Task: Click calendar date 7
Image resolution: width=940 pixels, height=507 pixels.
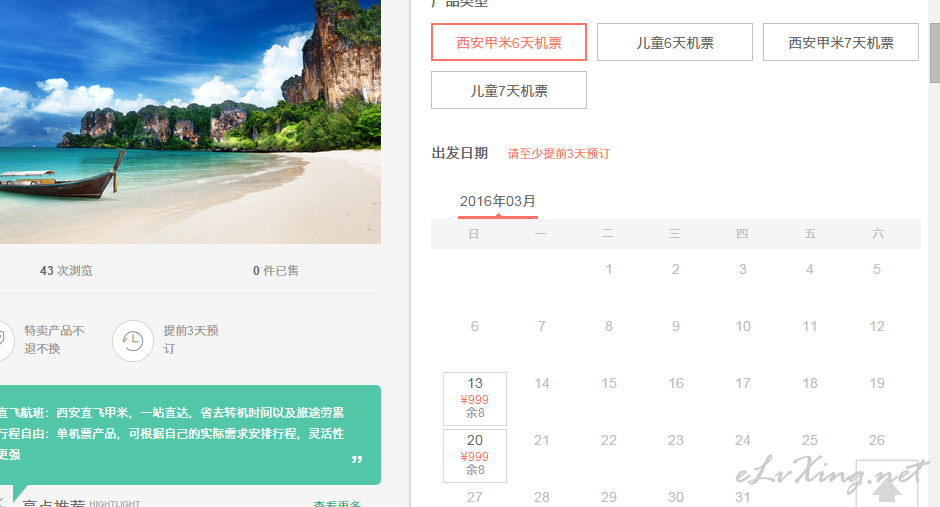Action: (541, 327)
